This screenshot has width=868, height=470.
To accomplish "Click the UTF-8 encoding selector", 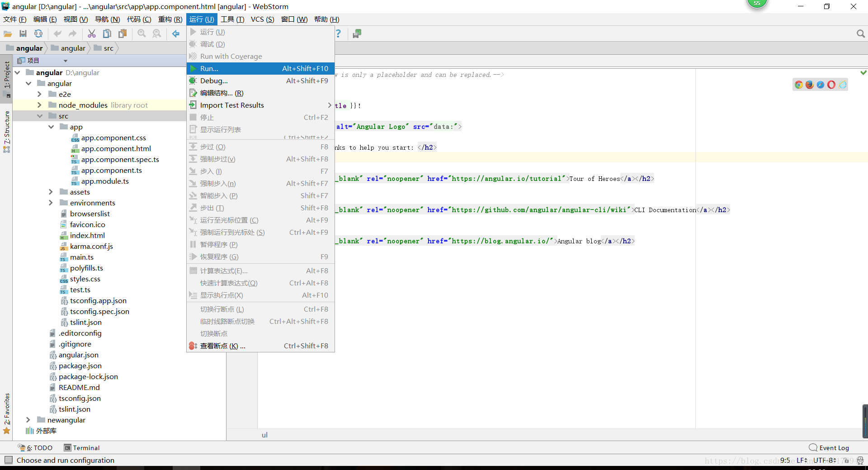I will [825, 460].
